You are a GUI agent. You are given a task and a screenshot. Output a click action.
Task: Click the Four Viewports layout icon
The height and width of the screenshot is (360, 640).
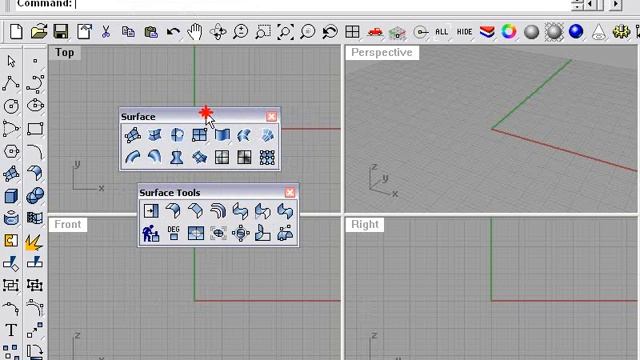pos(352,31)
